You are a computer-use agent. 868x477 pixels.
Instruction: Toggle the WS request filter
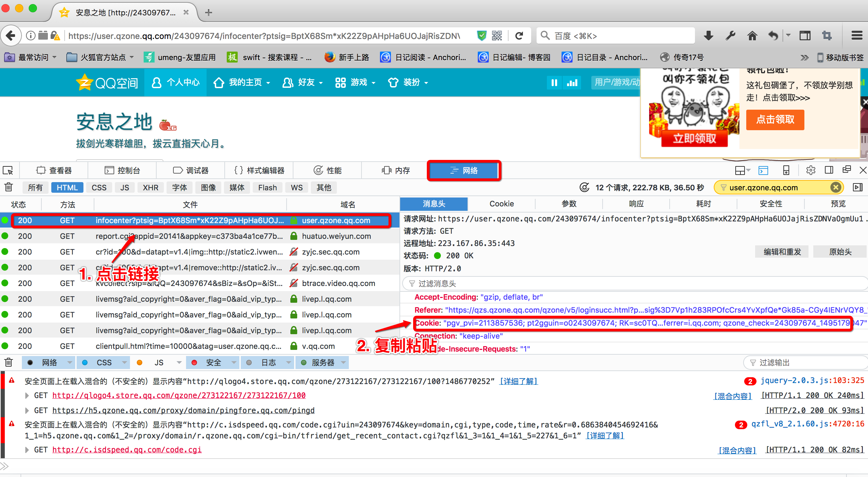(x=297, y=188)
